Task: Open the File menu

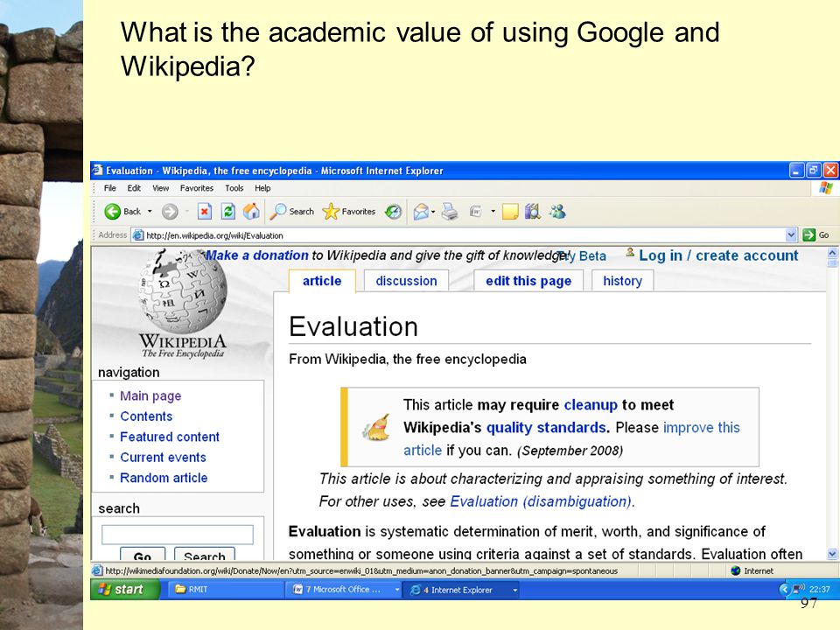Action: [110, 188]
